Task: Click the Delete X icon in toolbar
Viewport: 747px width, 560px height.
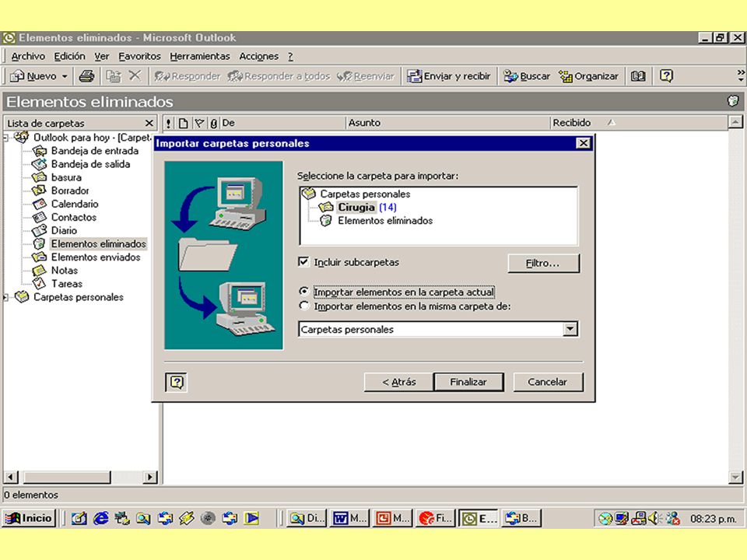Action: coord(135,75)
